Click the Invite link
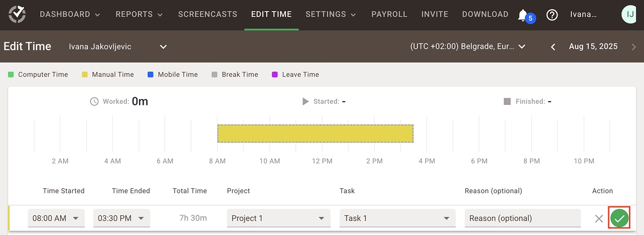The width and height of the screenshot is (644, 235). 434,14
